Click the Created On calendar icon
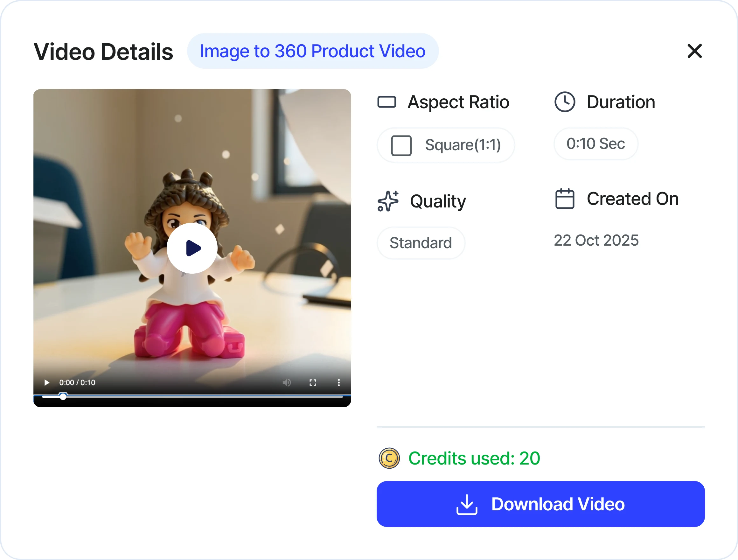The width and height of the screenshot is (738, 560). click(x=565, y=199)
